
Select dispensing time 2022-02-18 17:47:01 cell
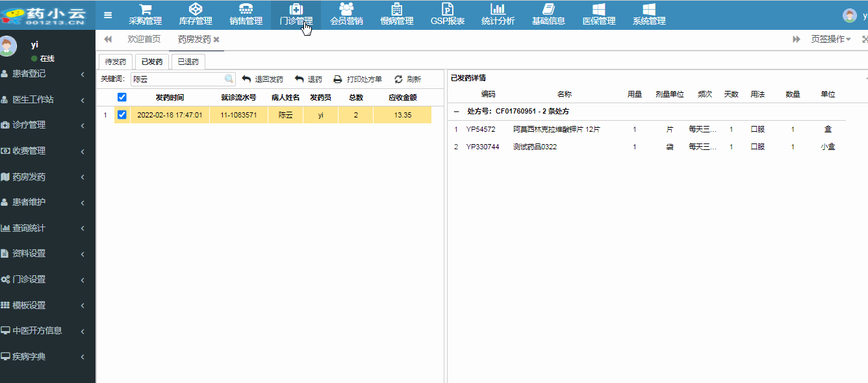click(x=170, y=115)
